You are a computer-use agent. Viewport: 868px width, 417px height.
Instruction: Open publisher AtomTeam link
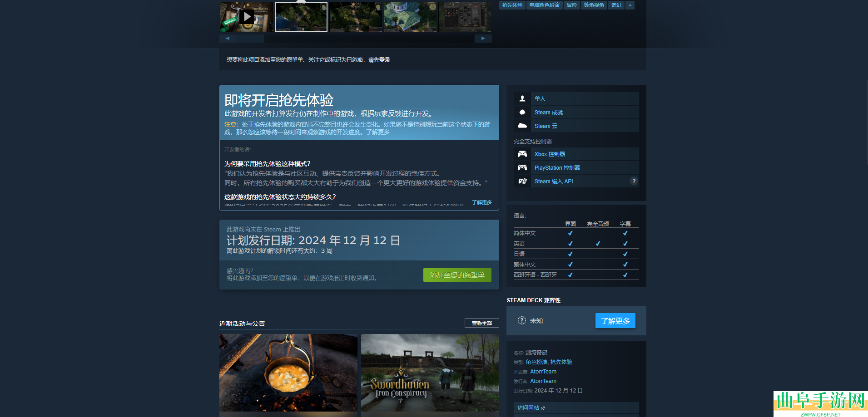[543, 381]
